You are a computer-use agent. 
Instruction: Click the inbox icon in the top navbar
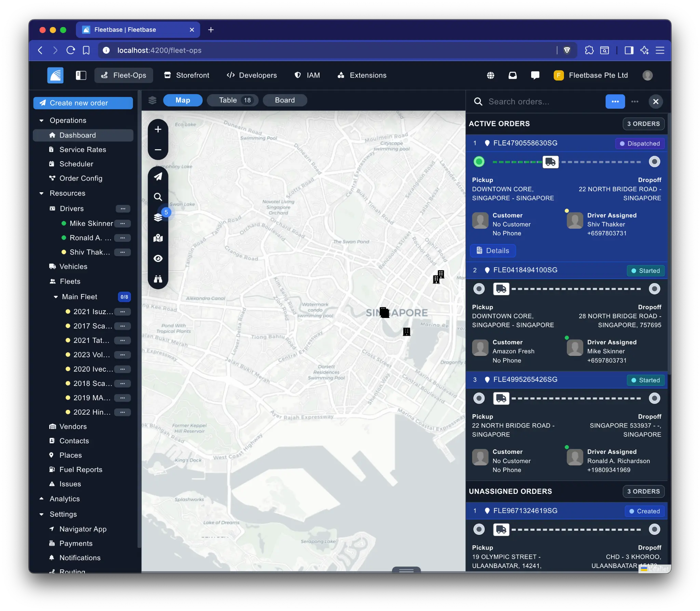(513, 75)
